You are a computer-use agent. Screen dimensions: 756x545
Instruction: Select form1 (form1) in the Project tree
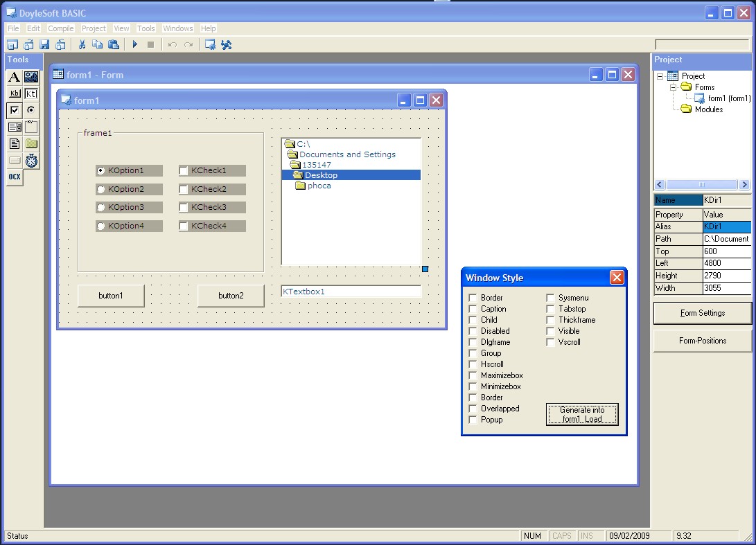pyautogui.click(x=729, y=98)
